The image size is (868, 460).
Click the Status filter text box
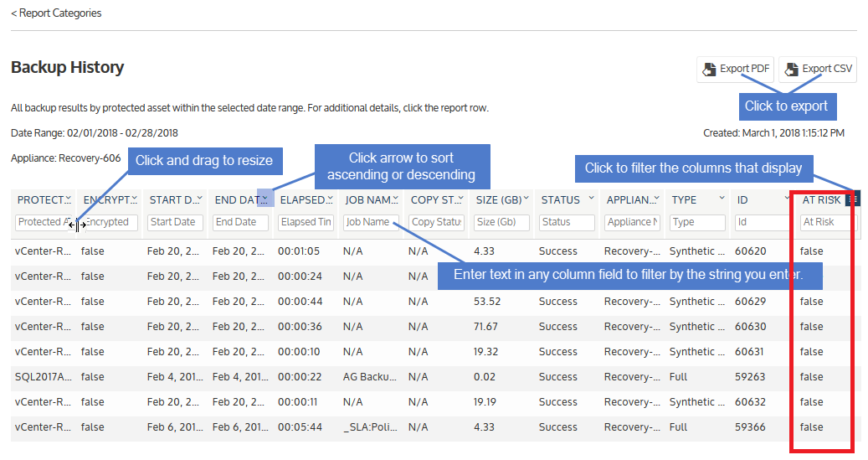tap(567, 222)
